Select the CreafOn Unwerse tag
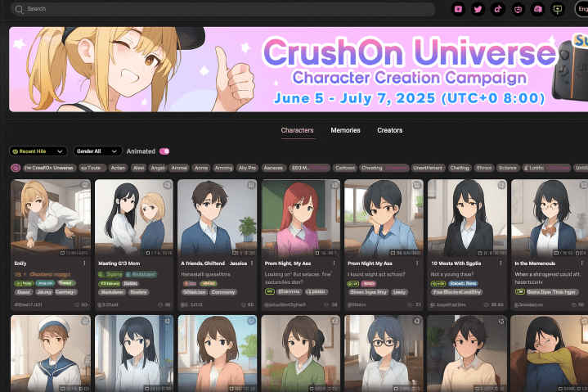The height and width of the screenshot is (392, 588). pyautogui.click(x=50, y=168)
